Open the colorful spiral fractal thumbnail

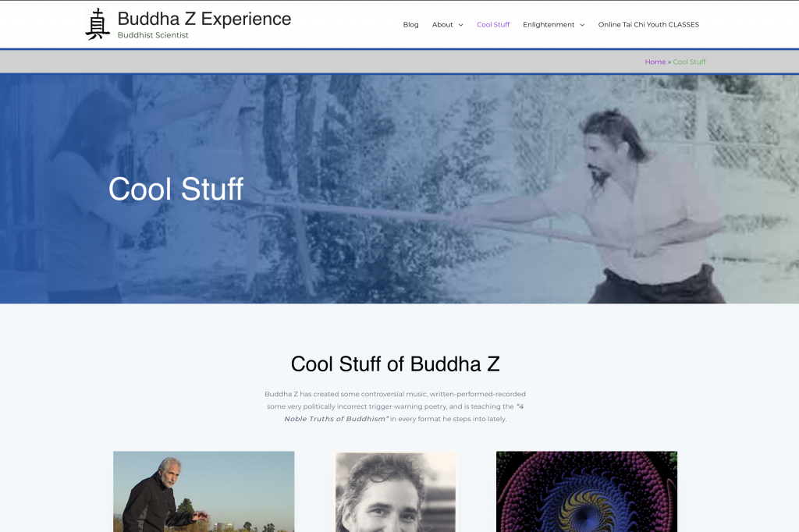(587, 491)
